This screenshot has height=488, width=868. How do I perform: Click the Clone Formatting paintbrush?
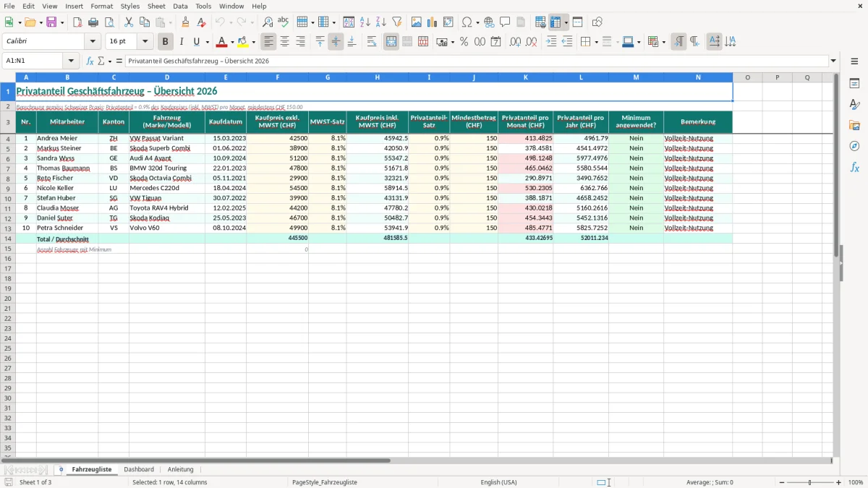[186, 22]
